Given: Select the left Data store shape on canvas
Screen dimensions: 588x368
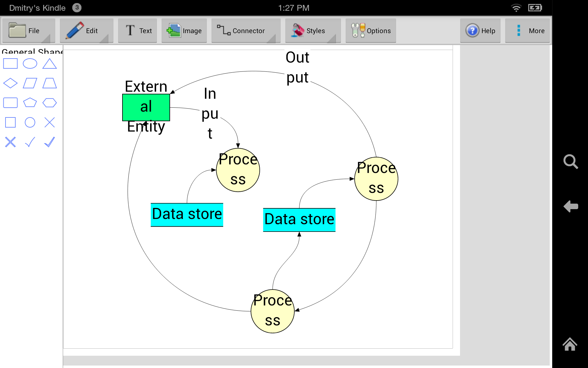Looking at the screenshot, I should pos(187,214).
